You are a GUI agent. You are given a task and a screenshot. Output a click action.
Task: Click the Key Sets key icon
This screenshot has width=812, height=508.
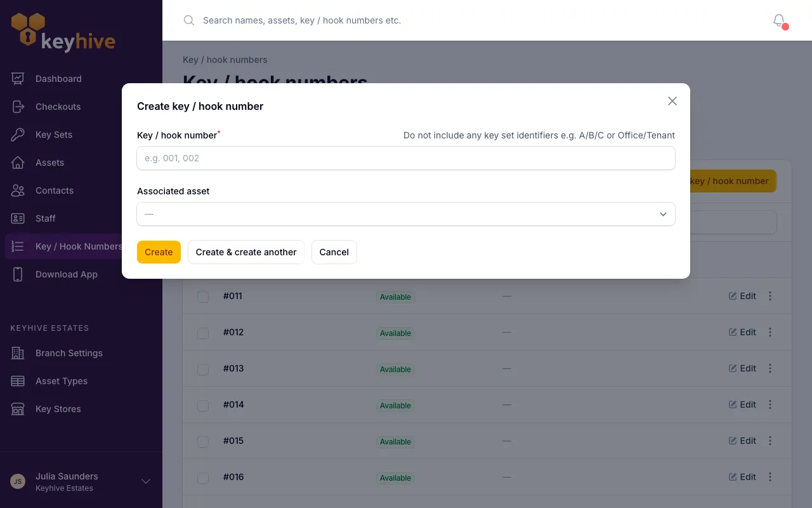point(18,135)
